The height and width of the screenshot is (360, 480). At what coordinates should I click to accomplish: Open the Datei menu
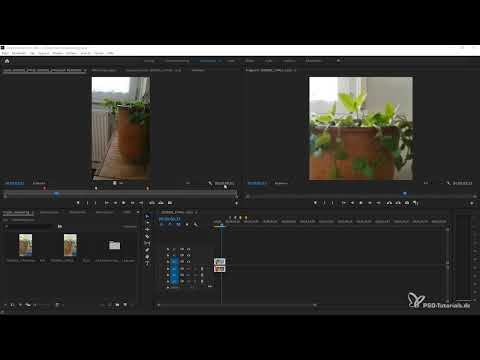(x=5, y=53)
